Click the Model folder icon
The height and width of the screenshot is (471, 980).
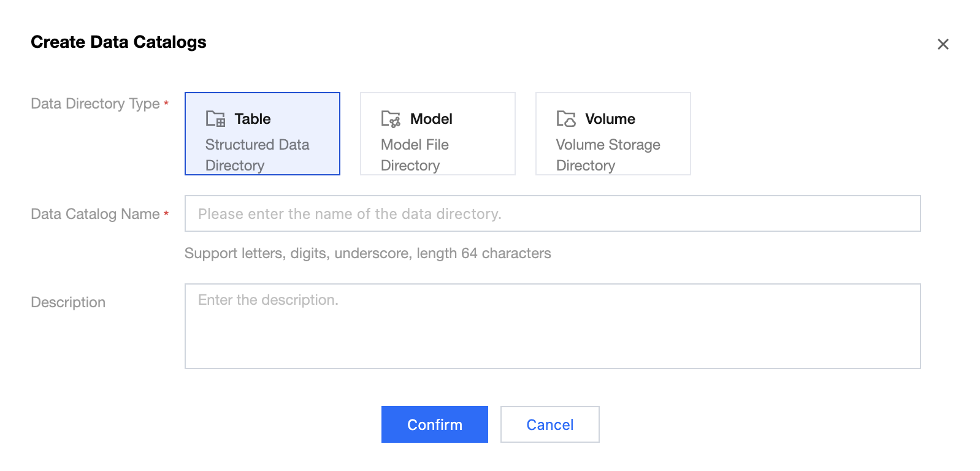(391, 118)
